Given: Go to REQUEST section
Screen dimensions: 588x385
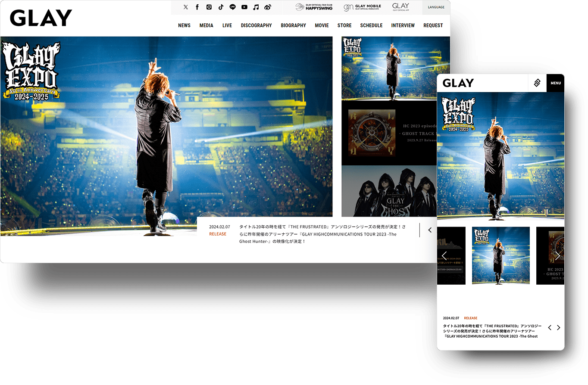Looking at the screenshot, I should point(433,25).
